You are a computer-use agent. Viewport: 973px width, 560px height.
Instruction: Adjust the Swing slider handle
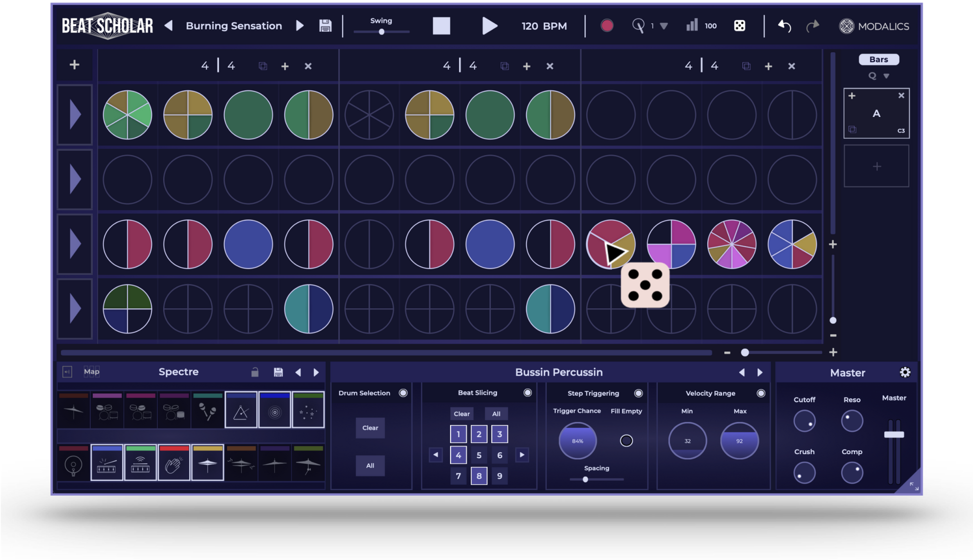pyautogui.click(x=381, y=32)
